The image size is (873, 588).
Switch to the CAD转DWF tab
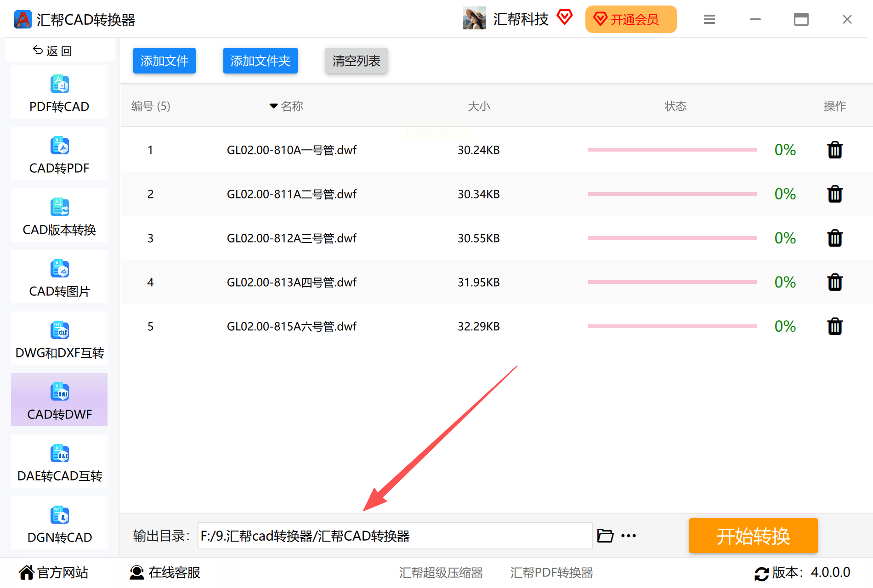click(59, 400)
